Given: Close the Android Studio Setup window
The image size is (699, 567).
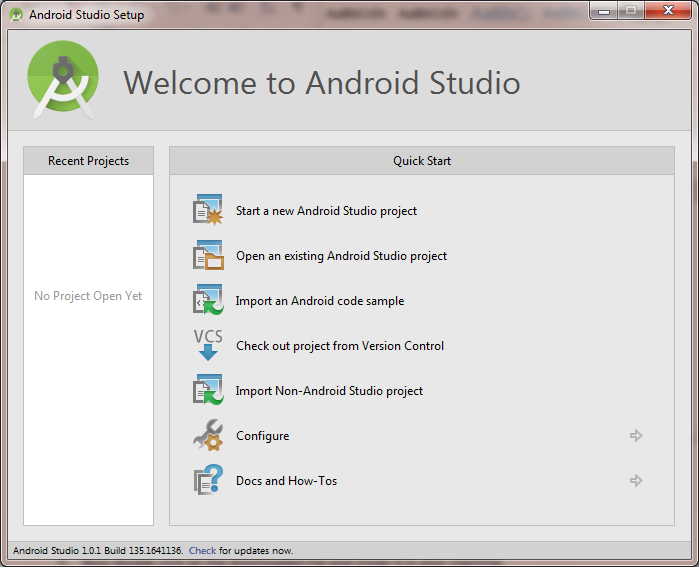Looking at the screenshot, I should 668,11.
